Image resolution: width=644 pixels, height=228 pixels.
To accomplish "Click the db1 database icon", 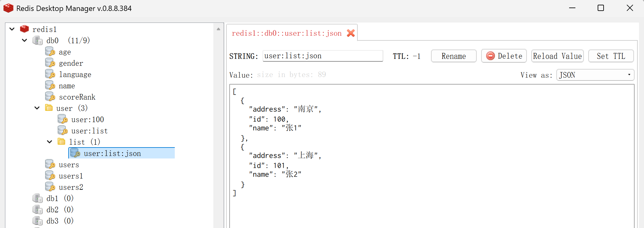I will (x=38, y=198).
